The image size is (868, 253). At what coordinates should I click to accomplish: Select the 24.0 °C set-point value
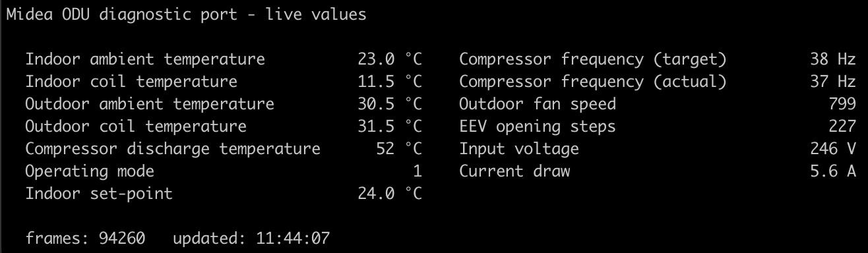[x=390, y=194]
